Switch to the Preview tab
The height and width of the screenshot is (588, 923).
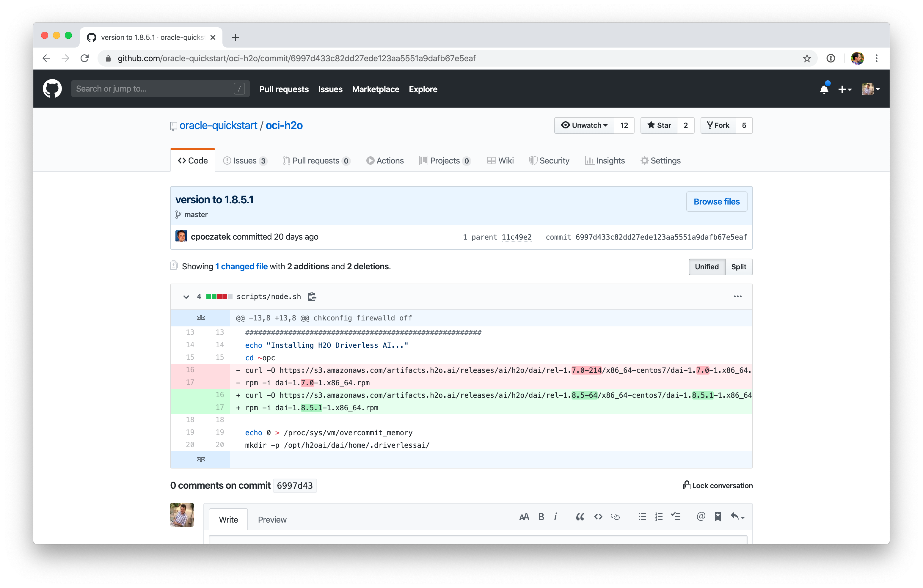click(272, 519)
